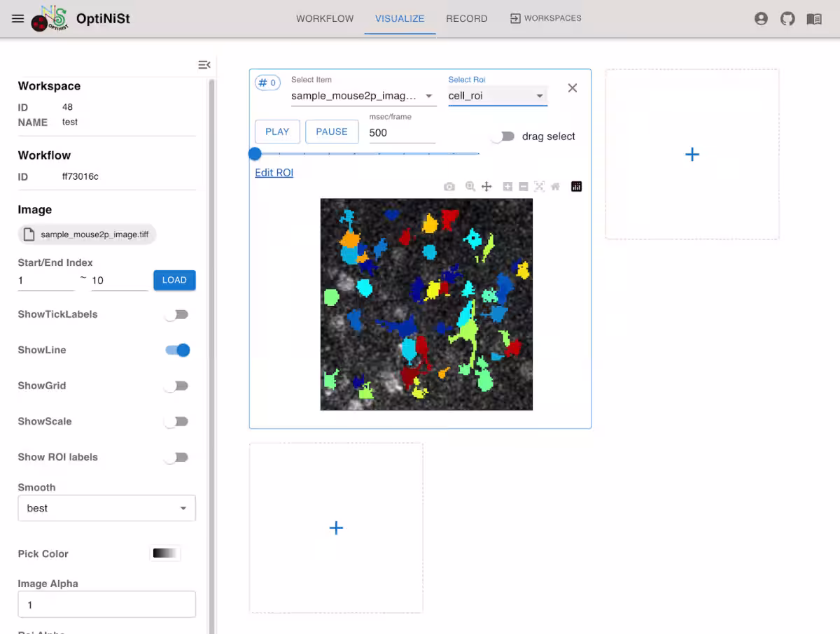The image size is (840, 634).
Task: Autoscale the plot axes
Action: (x=539, y=187)
